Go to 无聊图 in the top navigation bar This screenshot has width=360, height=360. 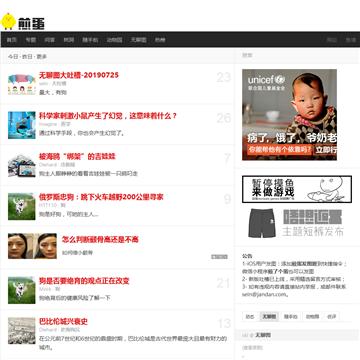tap(138, 40)
